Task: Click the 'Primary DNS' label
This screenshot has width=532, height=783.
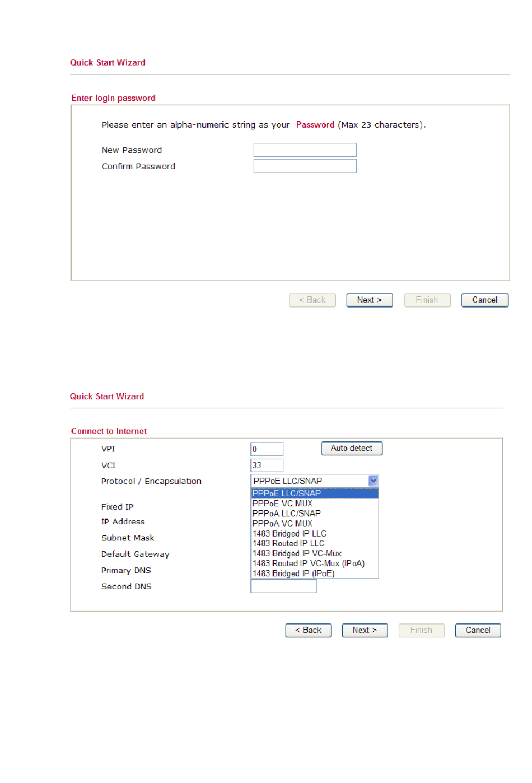Action: tap(126, 570)
